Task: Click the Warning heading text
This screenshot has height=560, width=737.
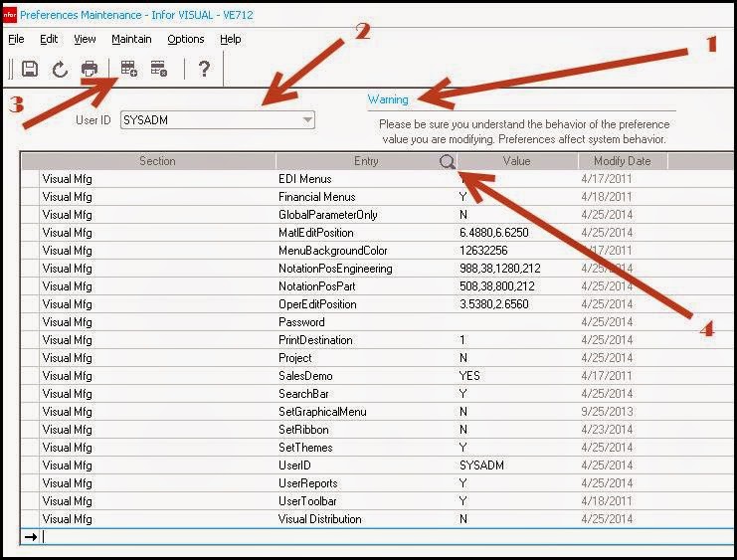Action: [388, 99]
